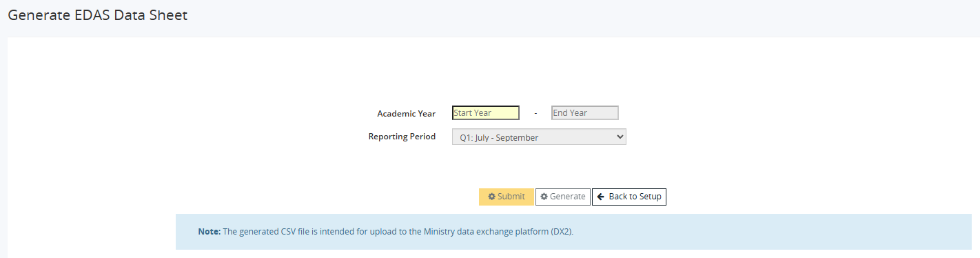Click the Academic Year label
The width and height of the screenshot is (980, 258).
point(406,114)
